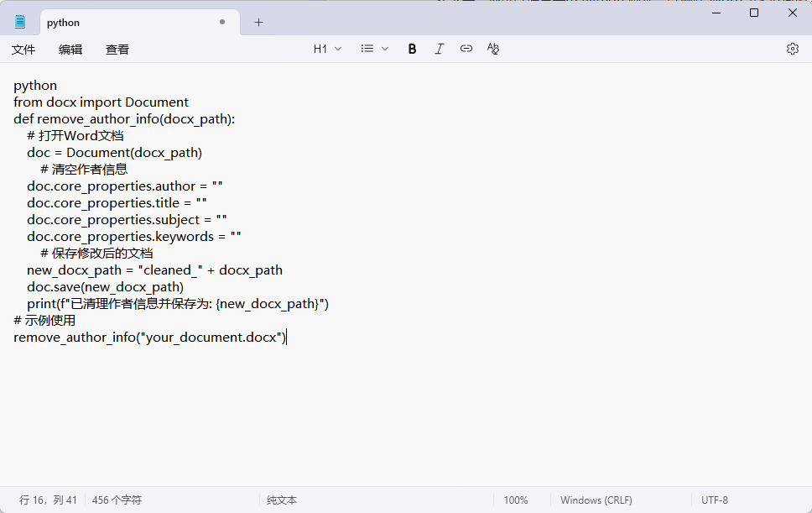Clear formatting with the eraser icon
This screenshot has height=513, width=812.
click(x=493, y=49)
